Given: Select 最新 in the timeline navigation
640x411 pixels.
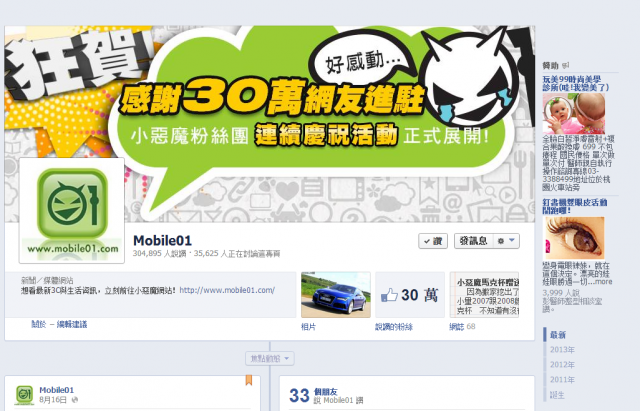Looking at the screenshot, I should pos(558,335).
